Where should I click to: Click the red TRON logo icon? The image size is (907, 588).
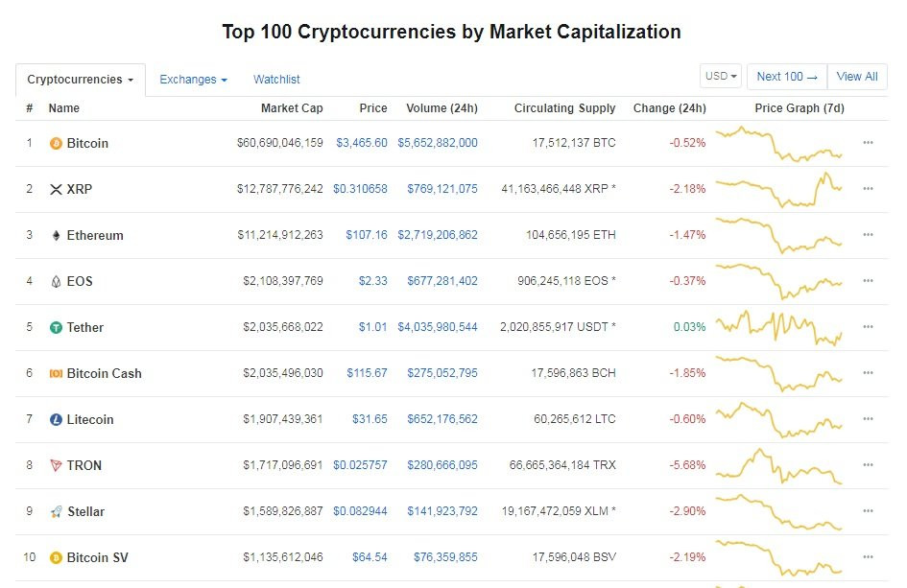tap(56, 465)
